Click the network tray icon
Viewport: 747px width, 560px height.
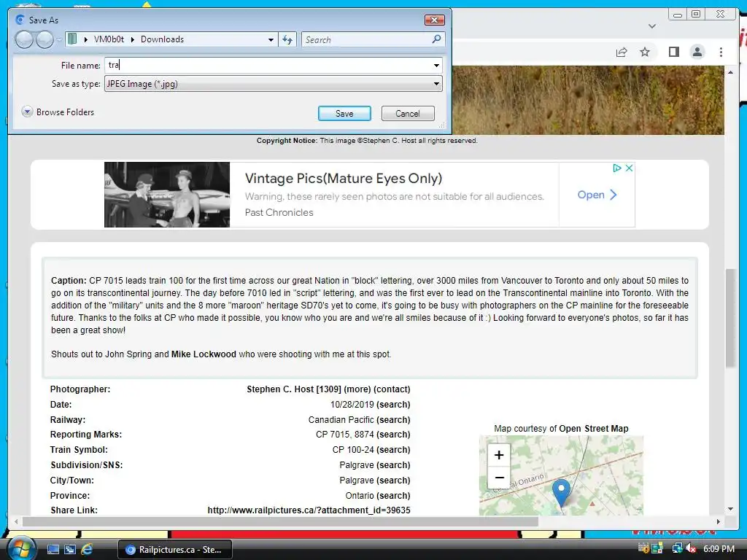[x=677, y=548]
